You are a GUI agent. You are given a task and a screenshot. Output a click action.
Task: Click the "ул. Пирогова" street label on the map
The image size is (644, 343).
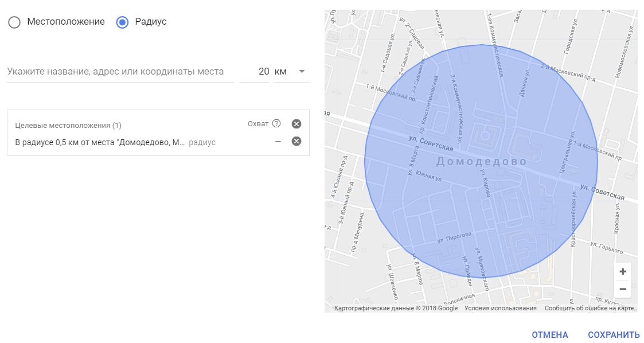(x=454, y=236)
